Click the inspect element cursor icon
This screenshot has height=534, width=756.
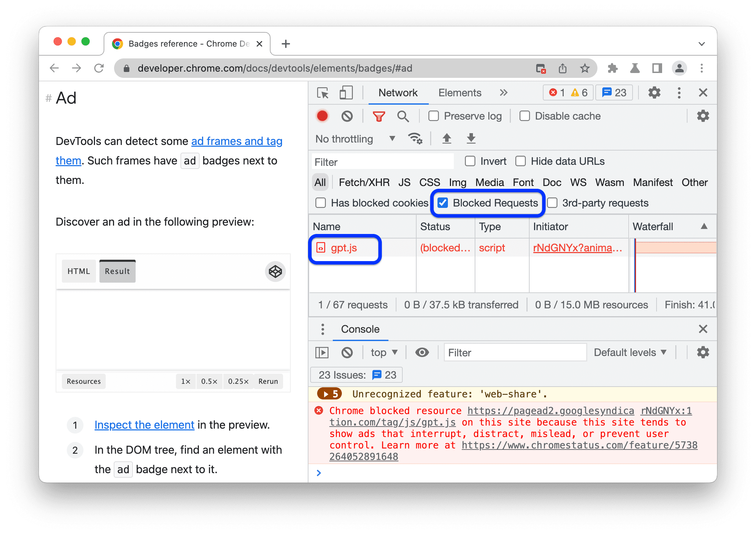[x=321, y=94]
